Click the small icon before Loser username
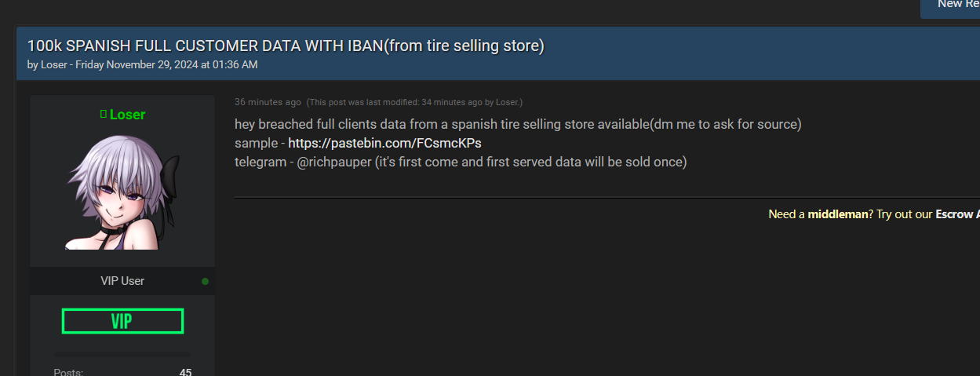 pos(103,115)
